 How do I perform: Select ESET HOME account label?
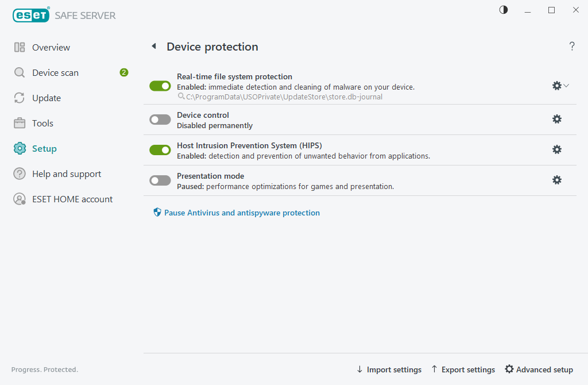pos(72,199)
